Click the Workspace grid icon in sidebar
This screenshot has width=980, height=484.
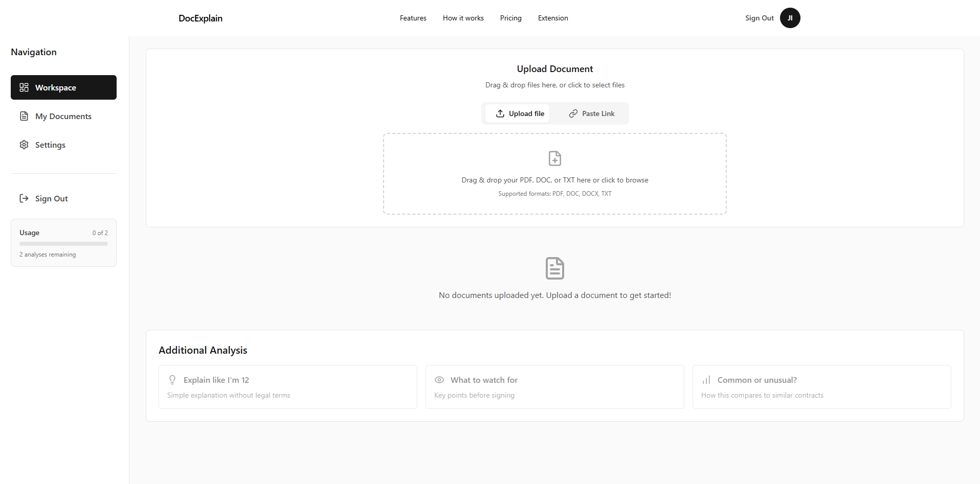[x=24, y=87]
